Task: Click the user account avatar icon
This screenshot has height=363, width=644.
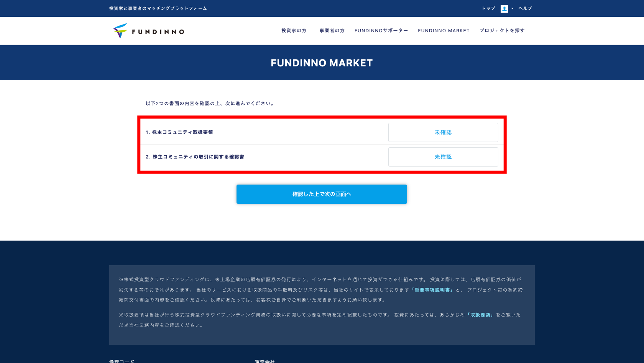Action: (504, 8)
